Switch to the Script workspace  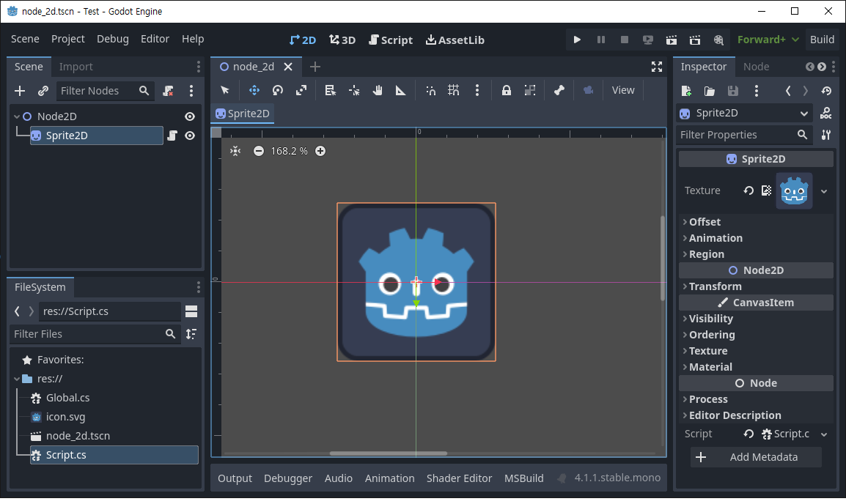point(391,40)
